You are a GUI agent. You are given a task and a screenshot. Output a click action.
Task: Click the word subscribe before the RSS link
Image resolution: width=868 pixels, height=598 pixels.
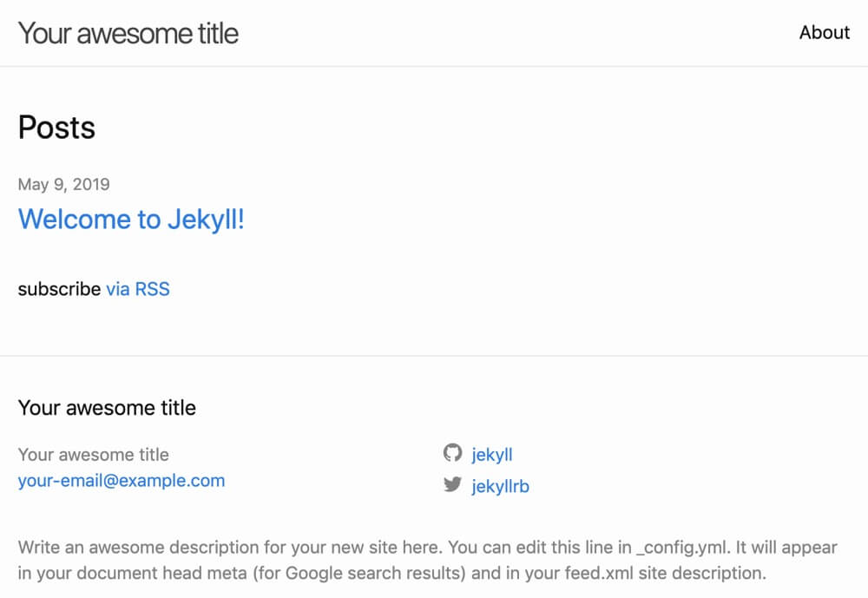tap(59, 289)
